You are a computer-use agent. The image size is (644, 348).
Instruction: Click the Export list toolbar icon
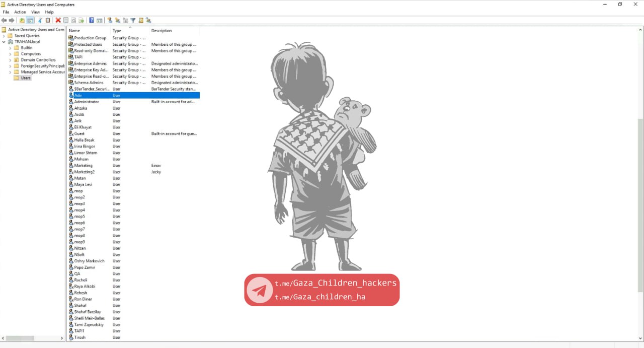[82, 21]
